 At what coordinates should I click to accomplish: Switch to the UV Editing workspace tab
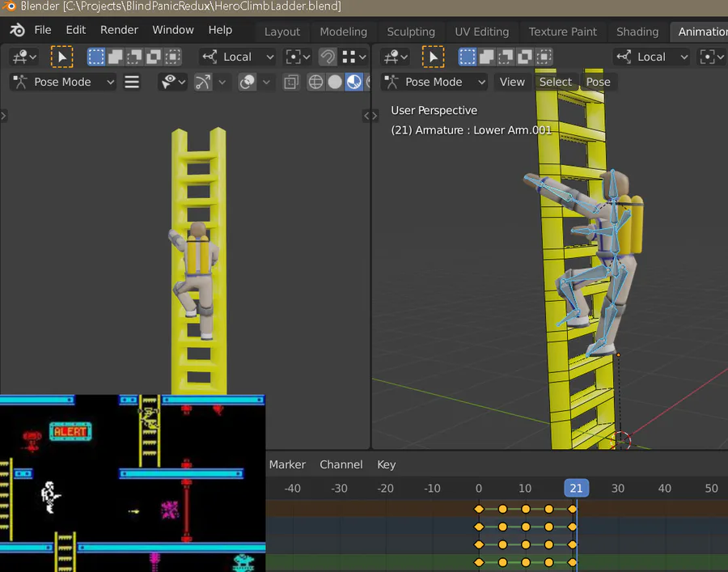click(x=481, y=32)
